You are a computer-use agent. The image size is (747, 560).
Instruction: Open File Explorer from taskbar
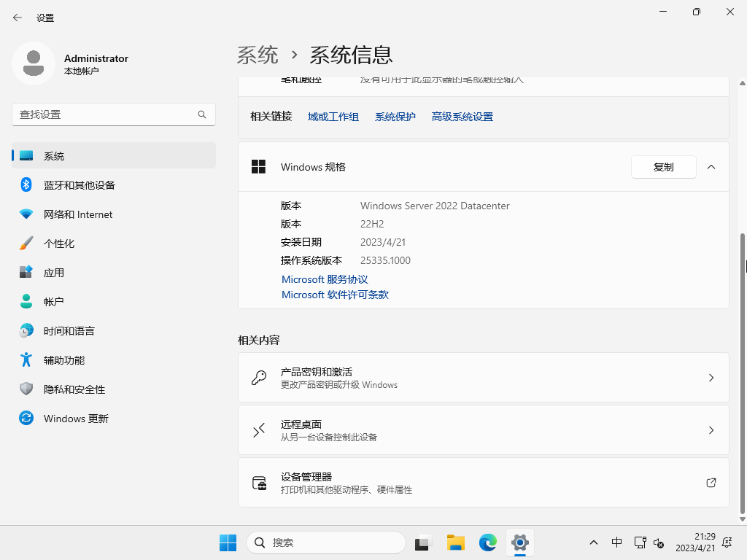click(x=455, y=542)
